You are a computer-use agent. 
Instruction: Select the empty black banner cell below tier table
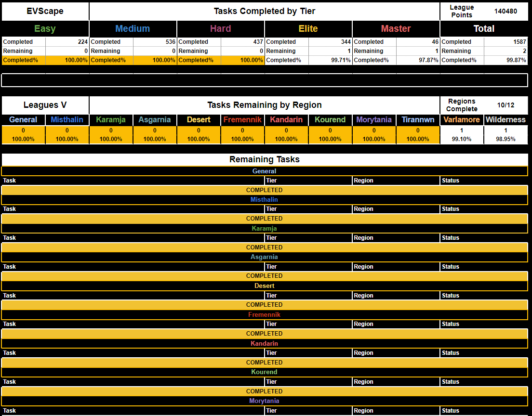click(264, 80)
